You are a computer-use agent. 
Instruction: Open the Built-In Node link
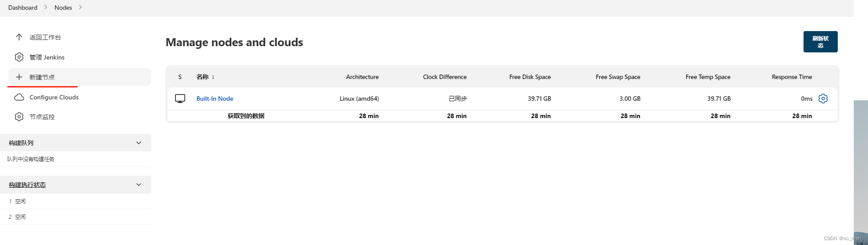[215, 99]
